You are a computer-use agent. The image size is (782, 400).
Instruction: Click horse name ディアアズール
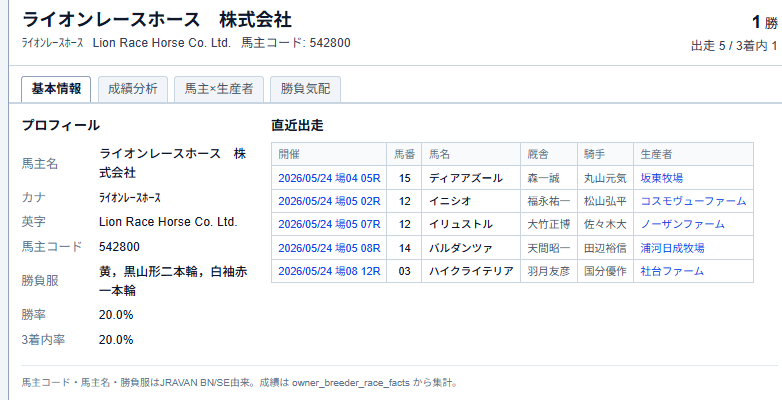466,178
